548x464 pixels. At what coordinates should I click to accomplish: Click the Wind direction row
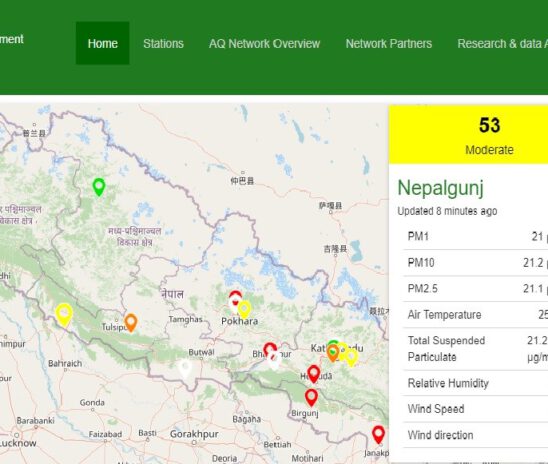pyautogui.click(x=475, y=435)
